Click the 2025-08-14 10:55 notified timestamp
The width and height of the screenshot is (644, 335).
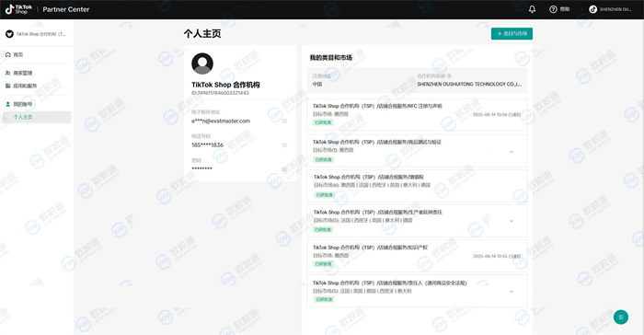click(x=497, y=256)
